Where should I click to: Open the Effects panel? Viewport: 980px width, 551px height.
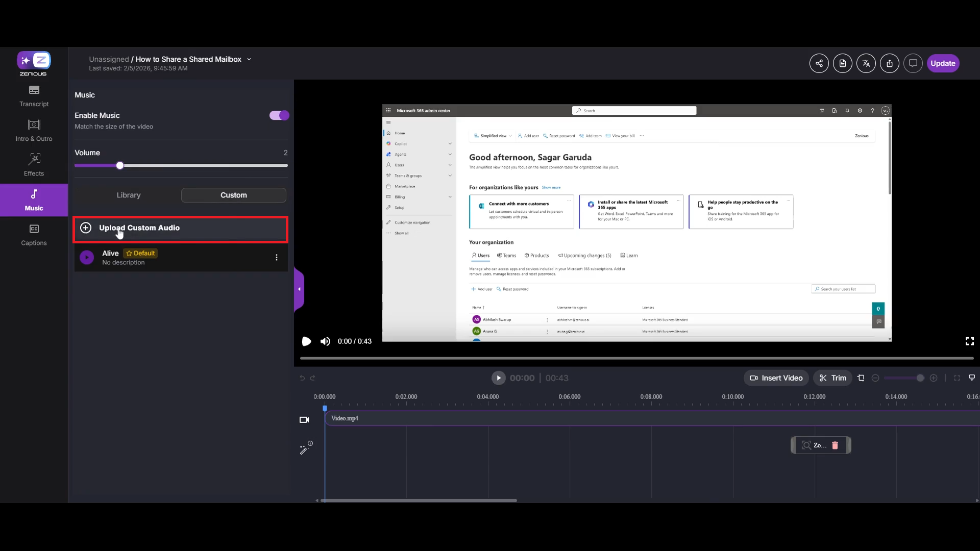pos(34,165)
